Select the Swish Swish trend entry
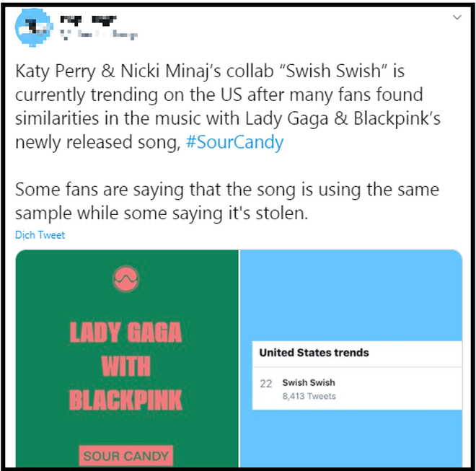The image size is (476, 471). 357,388
